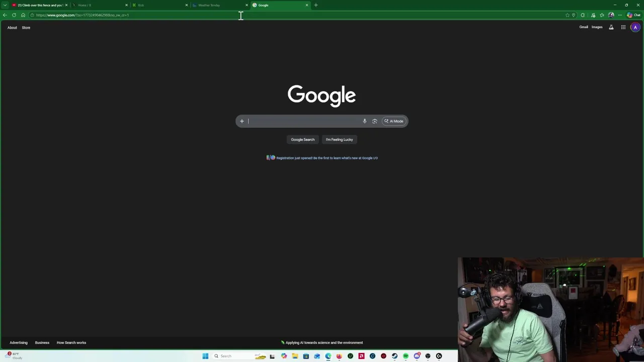Open Edge settings and more menu
Viewport: 644px width, 362px height.
(x=620, y=15)
